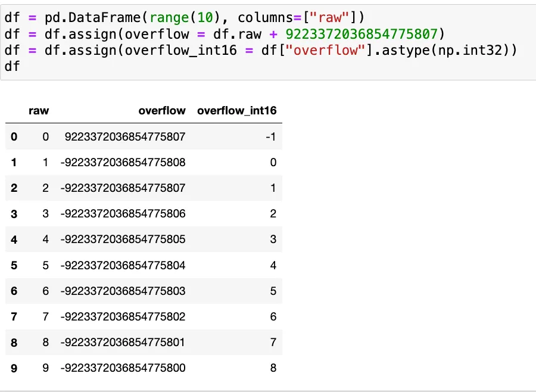Viewport: 536px width, 392px height.
Task: Click the "raw" column header in the table
Action: [39, 110]
